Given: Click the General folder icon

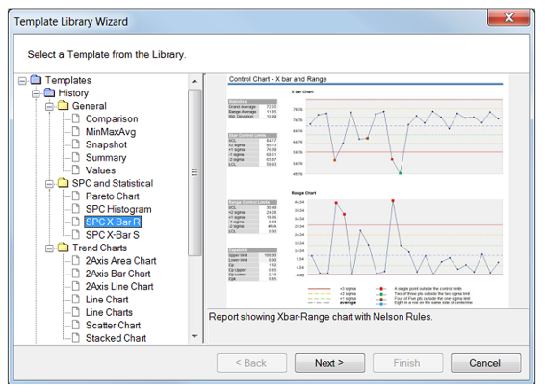Looking at the screenshot, I should (x=63, y=106).
